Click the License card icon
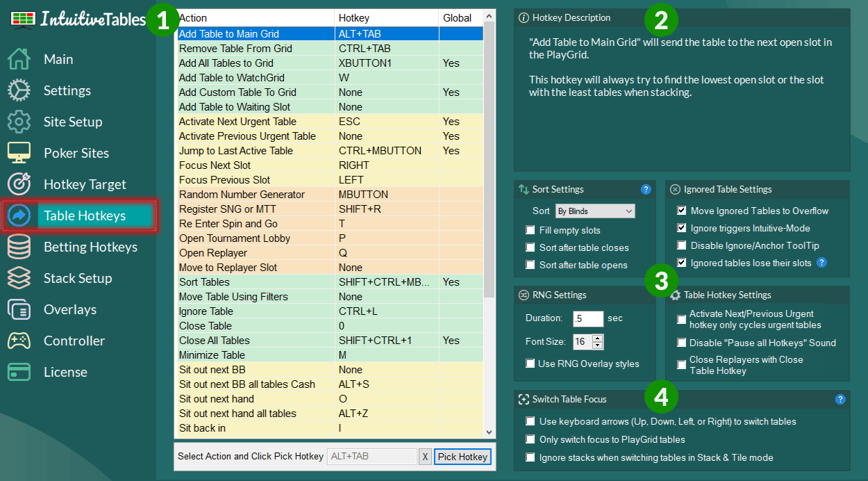 click(19, 372)
